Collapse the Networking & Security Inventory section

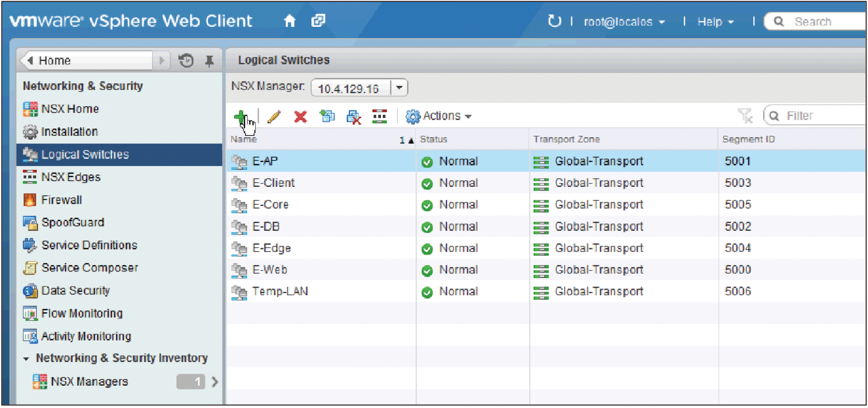click(26, 359)
